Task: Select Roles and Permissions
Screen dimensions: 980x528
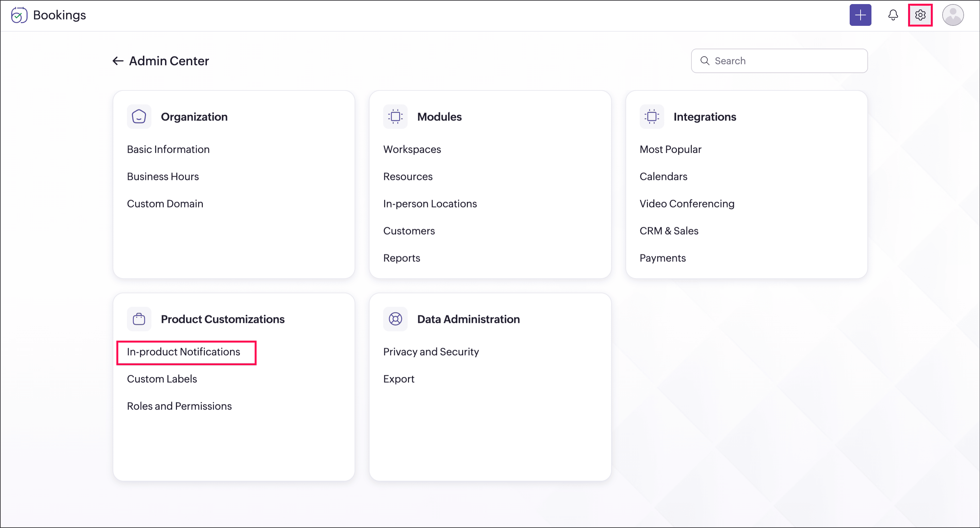Action: click(x=179, y=406)
